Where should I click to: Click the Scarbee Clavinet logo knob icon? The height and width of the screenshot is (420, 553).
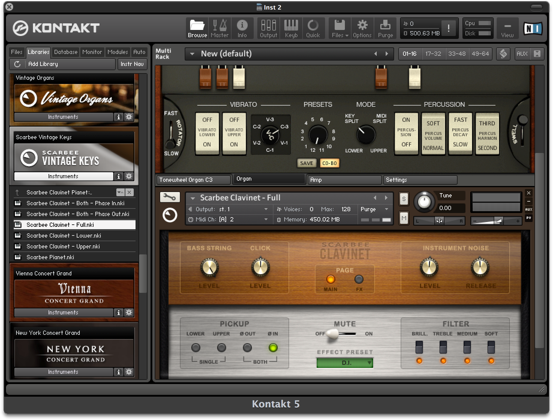click(170, 215)
